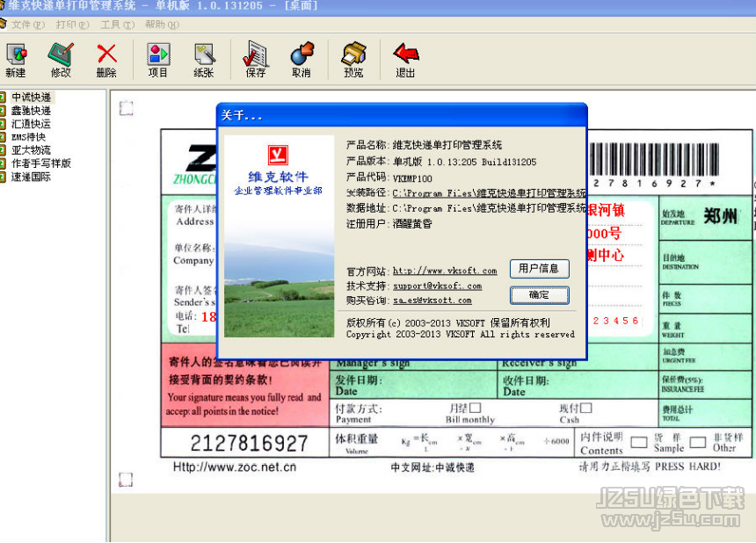Click the red 银河镇 address text

coord(606,210)
